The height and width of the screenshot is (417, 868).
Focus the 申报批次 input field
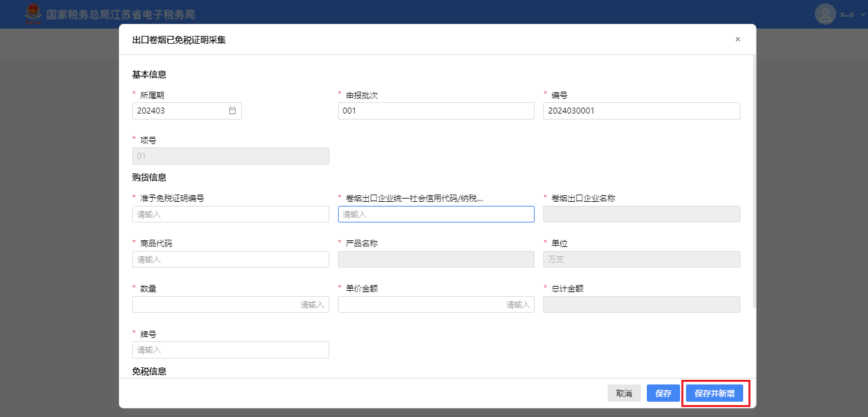pos(436,111)
